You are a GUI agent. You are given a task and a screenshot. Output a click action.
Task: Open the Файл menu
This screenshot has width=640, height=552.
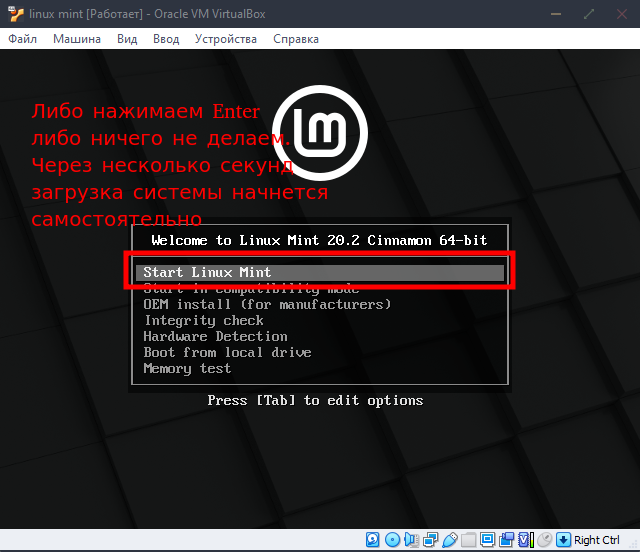pyautogui.click(x=22, y=39)
